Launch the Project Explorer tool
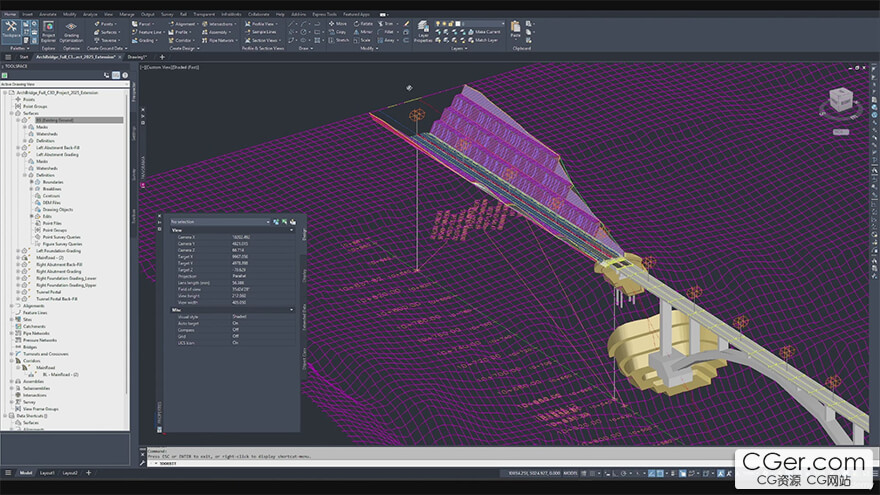This screenshot has width=880, height=495. (x=48, y=31)
